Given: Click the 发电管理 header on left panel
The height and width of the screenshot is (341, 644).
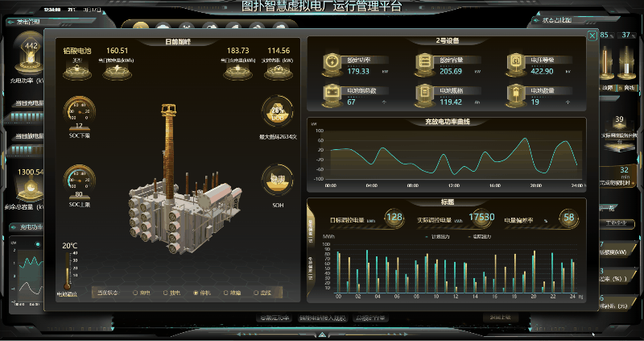Looking at the screenshot, I should (28, 22).
